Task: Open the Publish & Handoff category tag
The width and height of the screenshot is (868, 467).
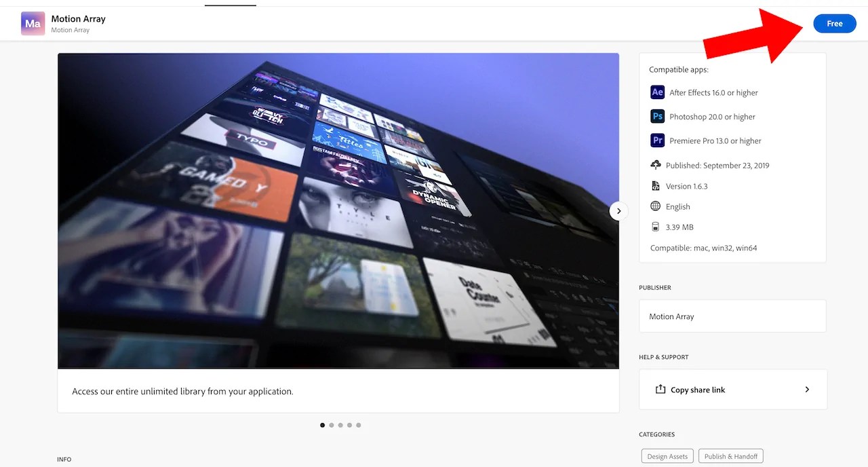Action: (x=731, y=456)
